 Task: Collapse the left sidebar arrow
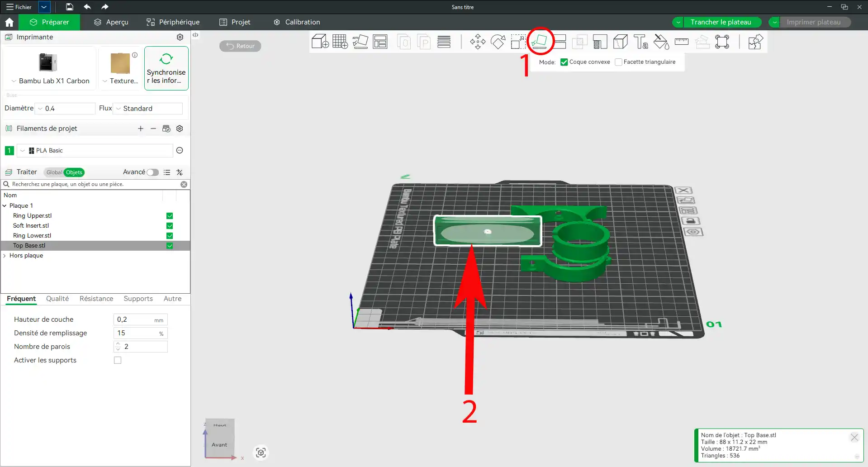click(x=195, y=35)
